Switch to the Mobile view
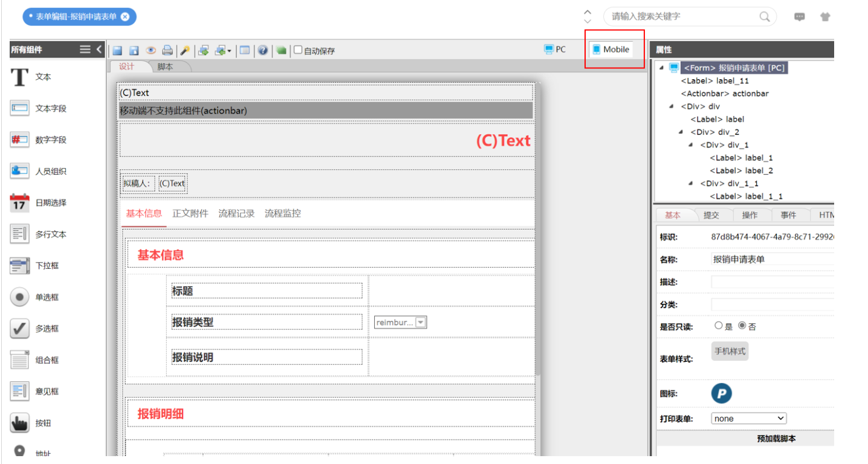Viewport: 868px width, 464px height. point(611,50)
